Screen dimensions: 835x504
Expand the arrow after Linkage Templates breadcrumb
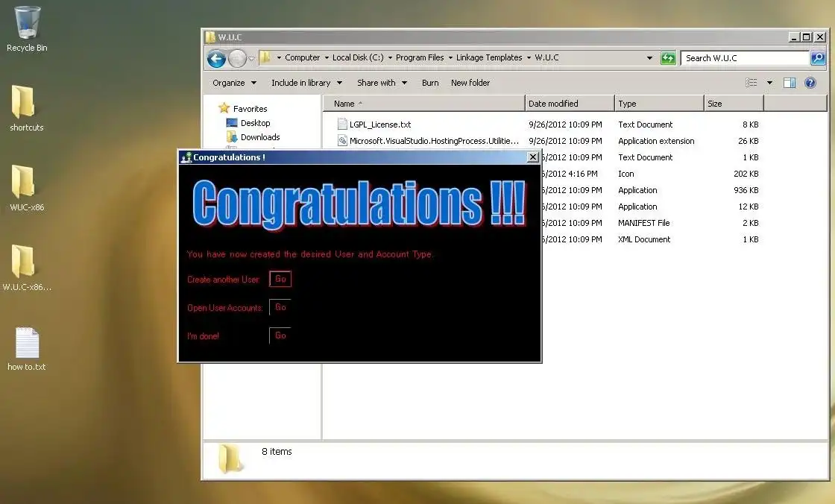pyautogui.click(x=529, y=57)
